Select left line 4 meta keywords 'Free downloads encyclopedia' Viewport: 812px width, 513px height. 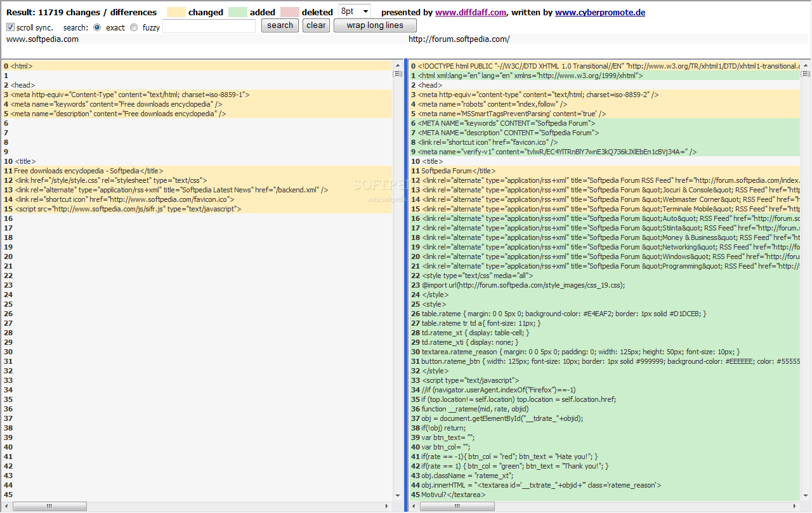tap(197, 104)
